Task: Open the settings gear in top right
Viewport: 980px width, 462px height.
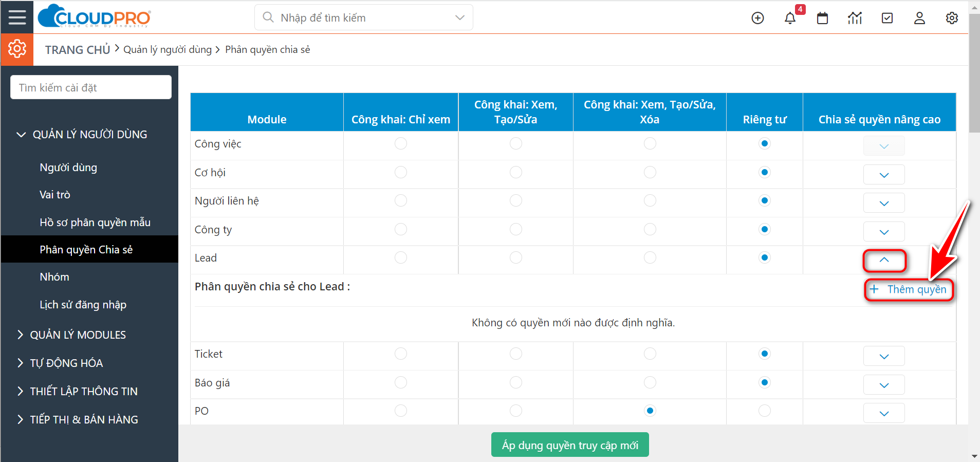Action: point(952,18)
